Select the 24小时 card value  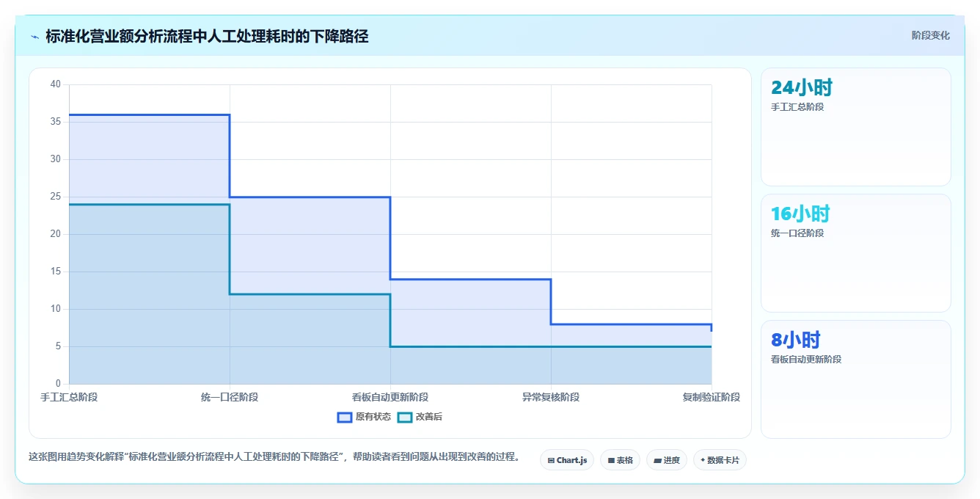(802, 88)
